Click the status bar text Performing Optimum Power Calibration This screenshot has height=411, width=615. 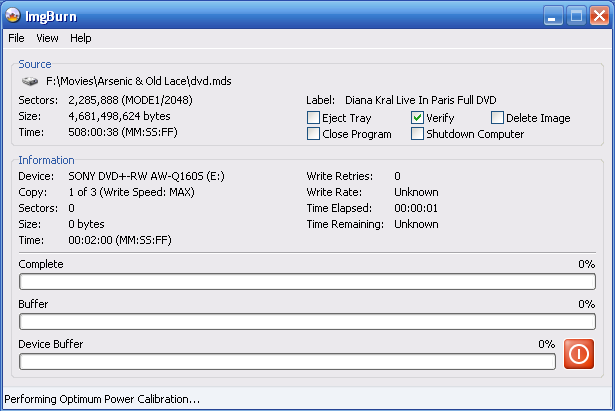[x=102, y=400]
